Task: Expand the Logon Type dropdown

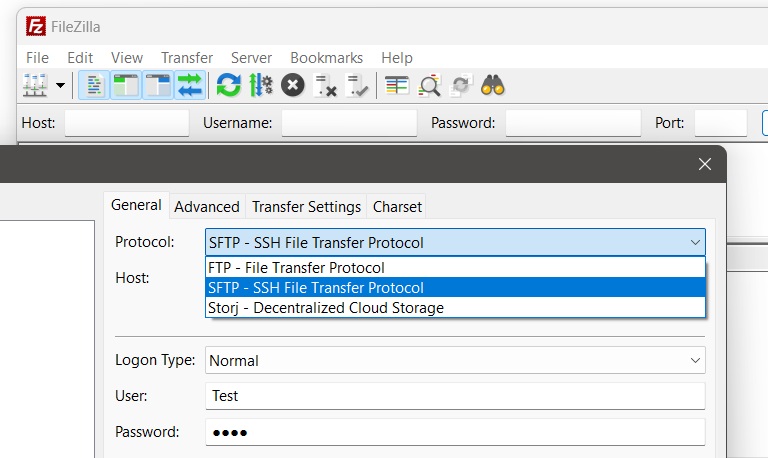Action: 694,360
